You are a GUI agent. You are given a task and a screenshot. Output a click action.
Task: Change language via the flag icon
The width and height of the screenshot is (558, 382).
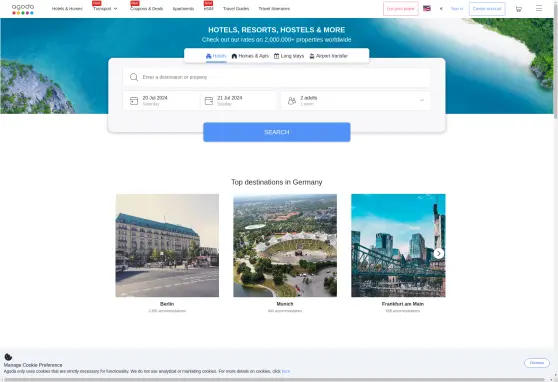point(427,9)
